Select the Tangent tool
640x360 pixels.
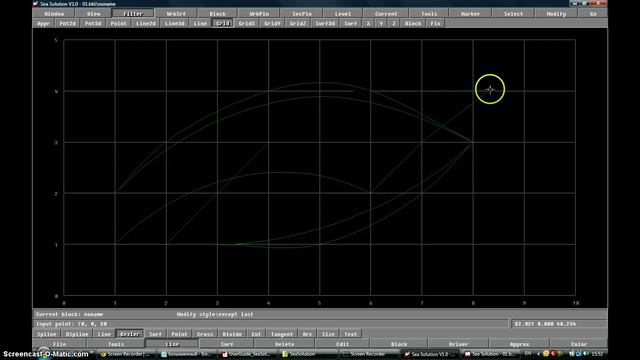(282, 334)
